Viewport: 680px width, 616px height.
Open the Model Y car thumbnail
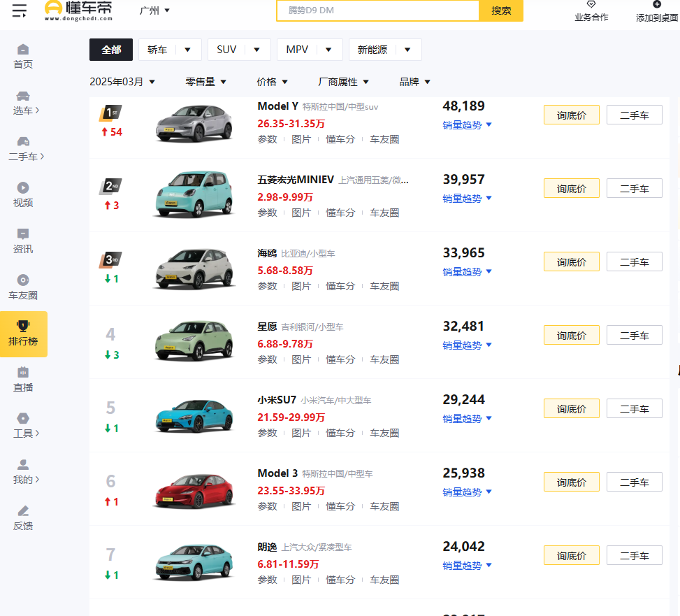click(x=194, y=123)
